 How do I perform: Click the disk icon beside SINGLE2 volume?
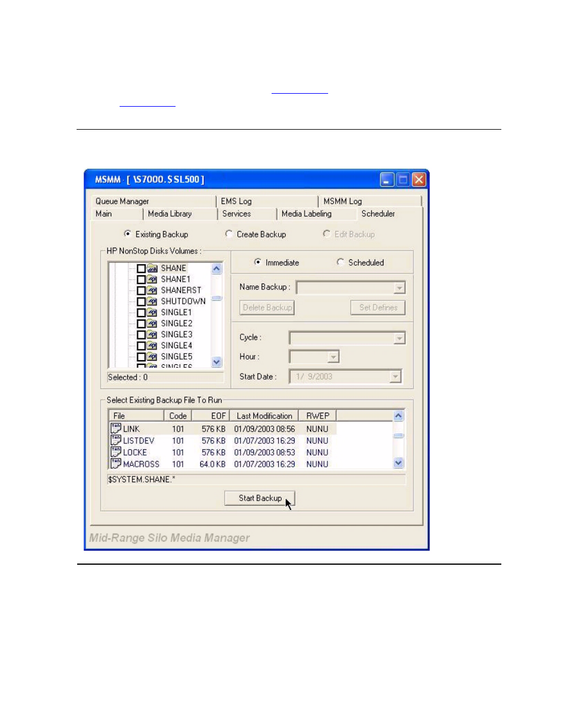(152, 324)
